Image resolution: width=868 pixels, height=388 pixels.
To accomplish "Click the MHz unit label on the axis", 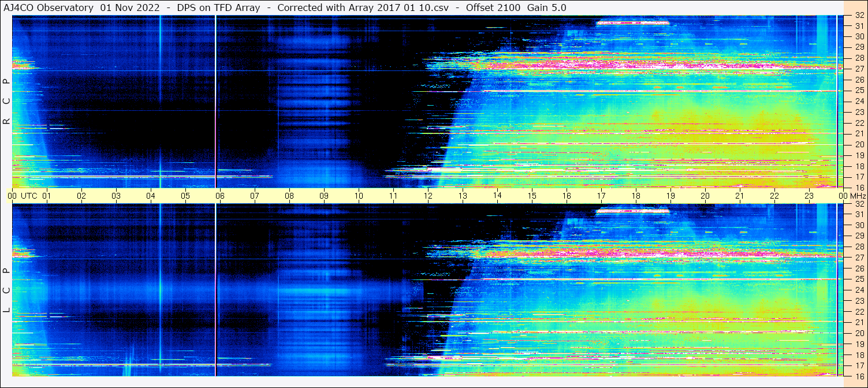I will pos(858,196).
